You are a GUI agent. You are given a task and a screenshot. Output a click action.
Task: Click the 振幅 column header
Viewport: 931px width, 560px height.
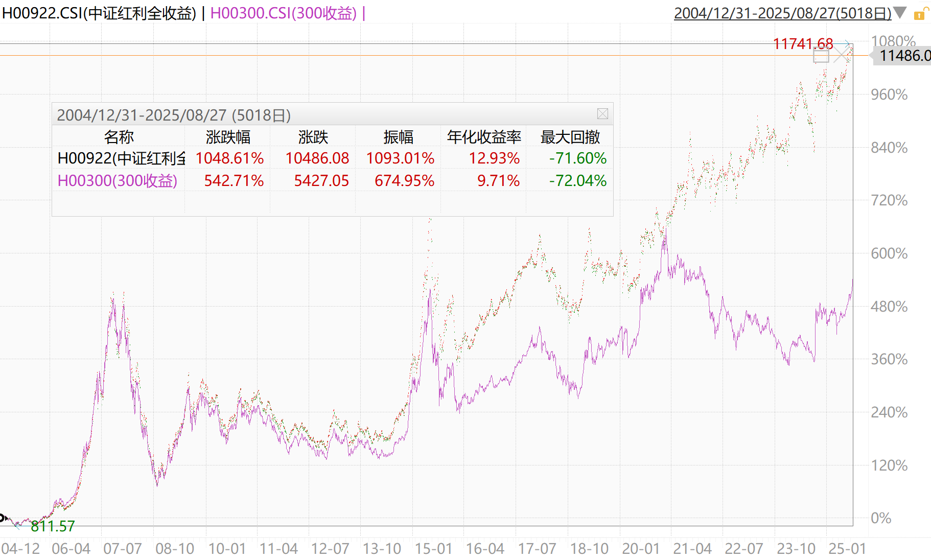coord(398,137)
